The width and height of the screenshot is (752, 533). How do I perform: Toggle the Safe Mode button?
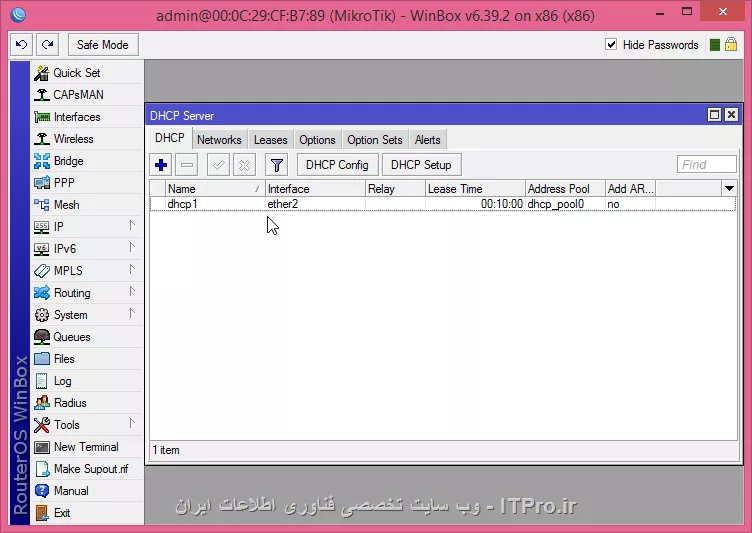click(x=103, y=44)
